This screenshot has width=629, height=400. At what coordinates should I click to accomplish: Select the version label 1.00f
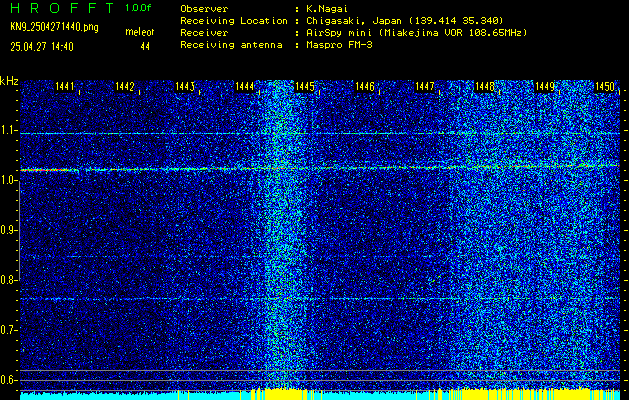point(138,8)
